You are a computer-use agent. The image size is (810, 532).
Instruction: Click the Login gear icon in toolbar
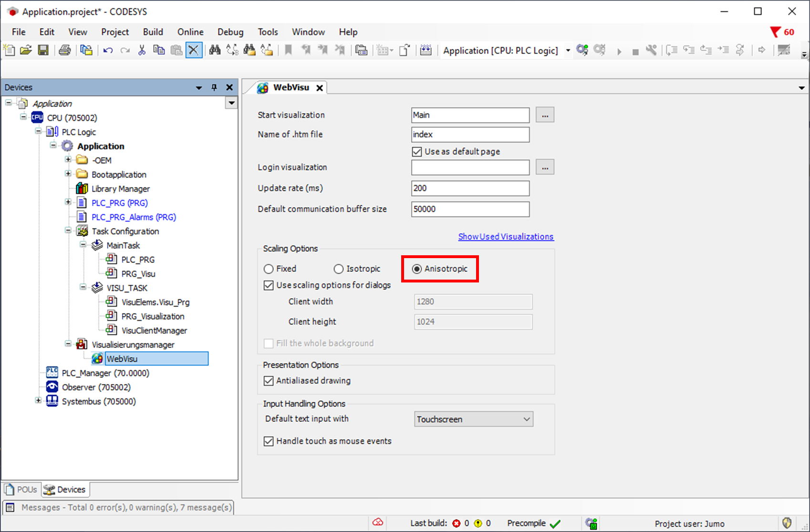582,50
